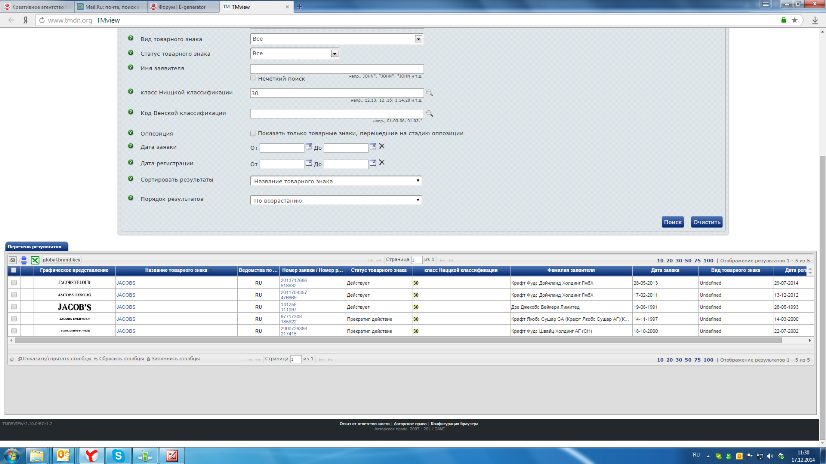Open Сортировать результаты dropdown

336,181
